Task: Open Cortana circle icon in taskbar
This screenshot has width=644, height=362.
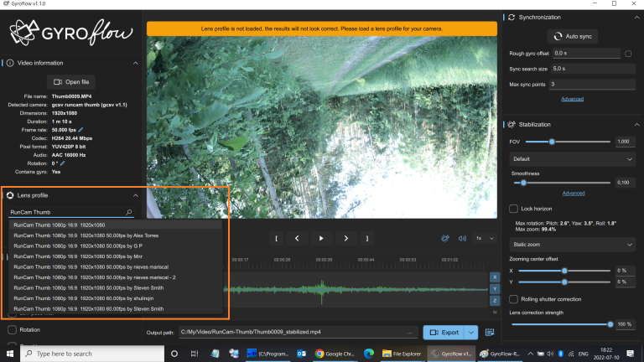Action: (174, 354)
